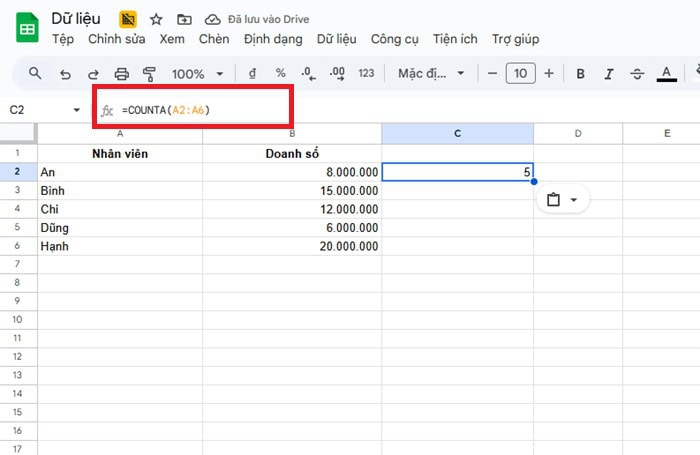Select the cell with 12.000.000

click(x=292, y=209)
